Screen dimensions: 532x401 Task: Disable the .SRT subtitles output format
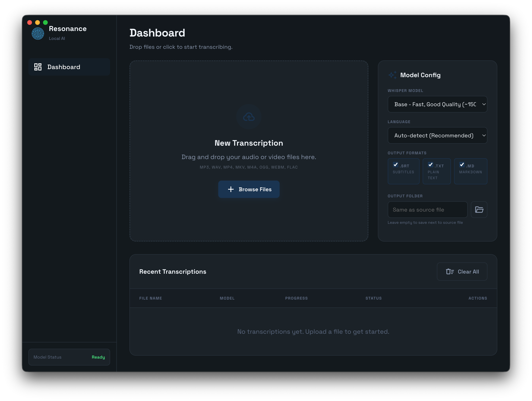[396, 165]
